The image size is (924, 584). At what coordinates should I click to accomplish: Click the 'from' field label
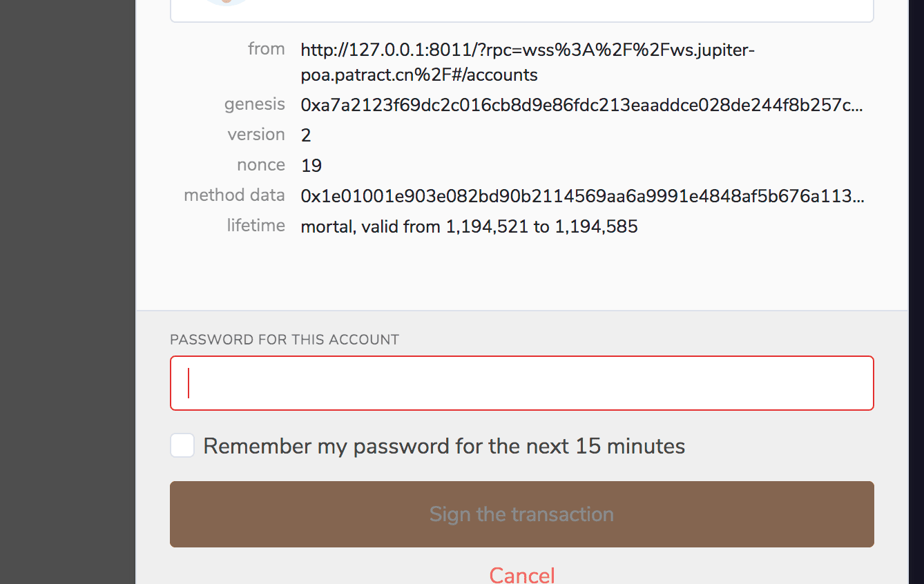tap(266, 49)
